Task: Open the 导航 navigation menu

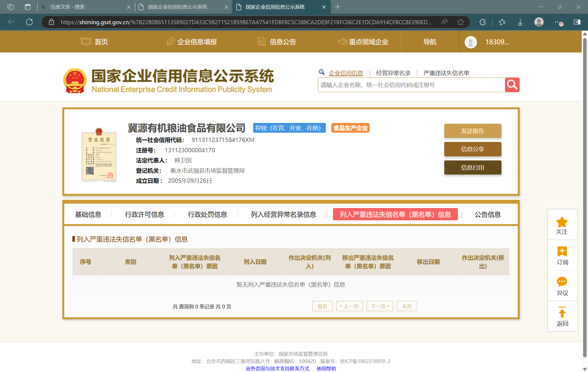Action: tap(430, 42)
